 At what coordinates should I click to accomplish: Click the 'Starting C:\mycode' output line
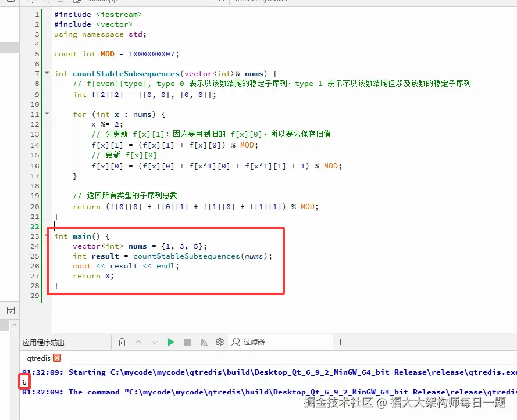click(x=269, y=372)
